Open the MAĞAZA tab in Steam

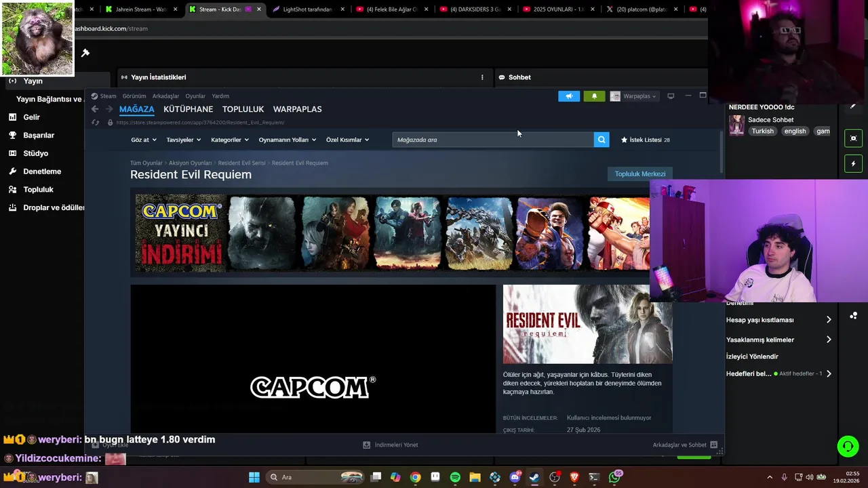136,109
